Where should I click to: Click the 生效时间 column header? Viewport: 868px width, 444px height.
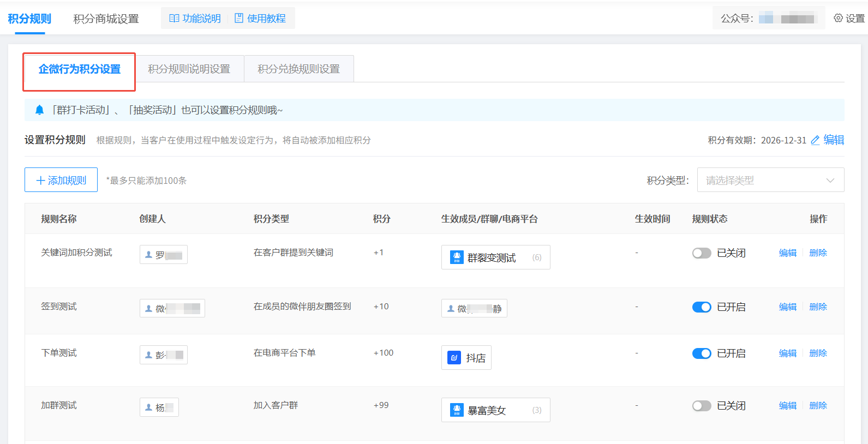point(653,219)
